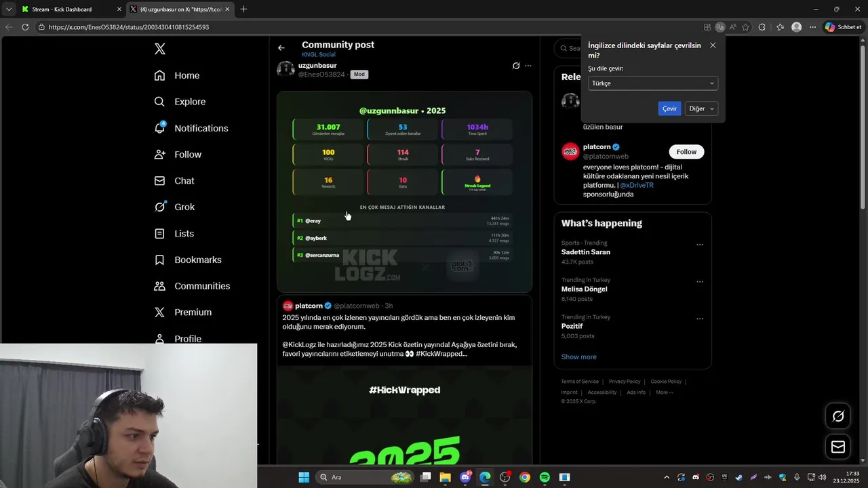
Task: Expand the More footer menu
Action: click(x=664, y=392)
